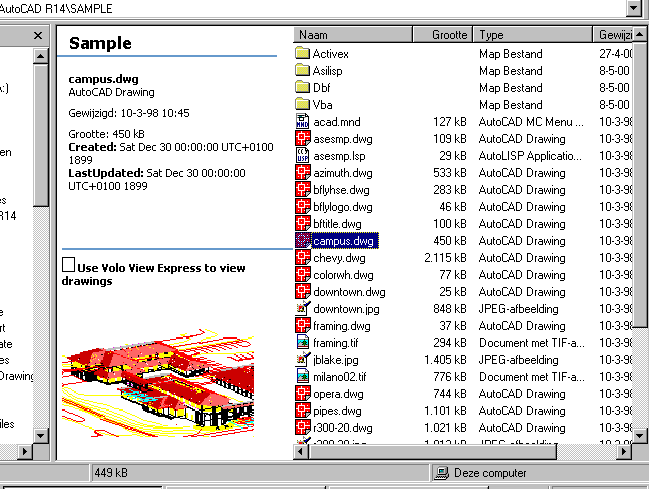
Task: Select the bflyhse.dwg drawing icon
Action: click(303, 189)
